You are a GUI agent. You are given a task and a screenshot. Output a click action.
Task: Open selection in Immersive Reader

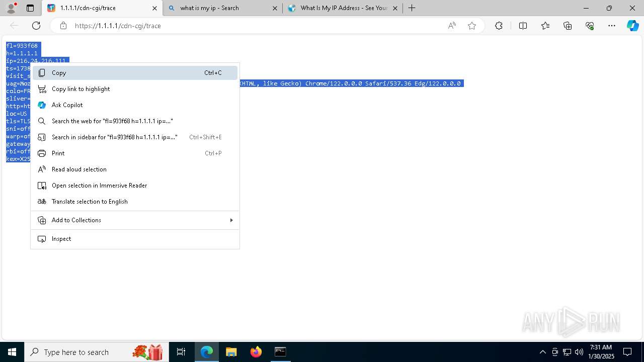pyautogui.click(x=135, y=186)
